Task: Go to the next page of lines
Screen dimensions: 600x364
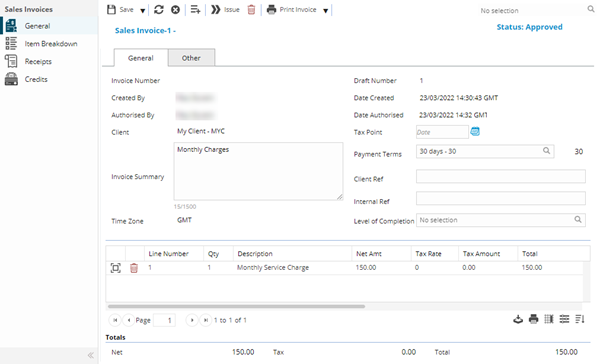Action: pos(192,320)
